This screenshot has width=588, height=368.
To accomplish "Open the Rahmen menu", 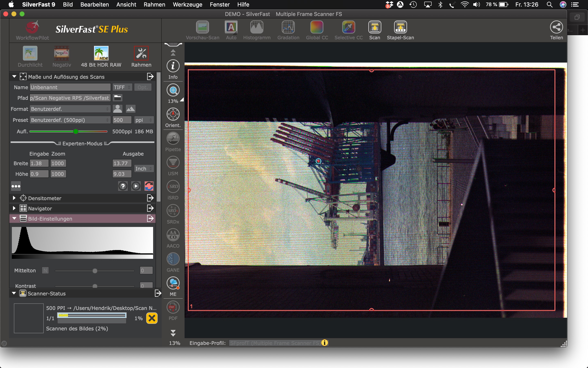I will [x=154, y=4].
